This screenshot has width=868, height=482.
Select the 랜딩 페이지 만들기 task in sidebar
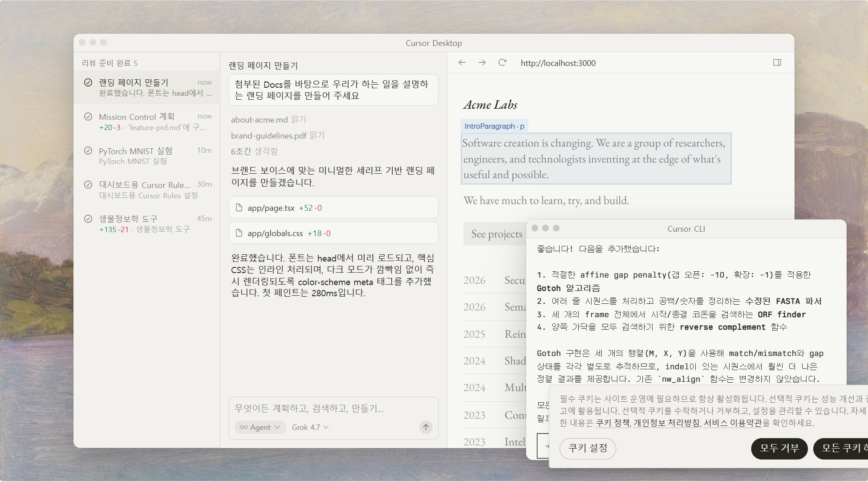pos(147,88)
